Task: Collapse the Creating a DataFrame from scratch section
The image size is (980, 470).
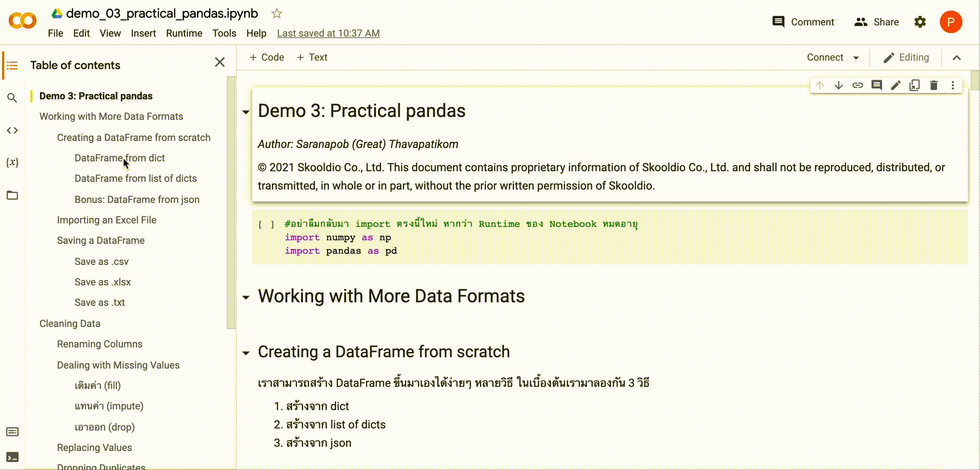Action: pyautogui.click(x=246, y=353)
